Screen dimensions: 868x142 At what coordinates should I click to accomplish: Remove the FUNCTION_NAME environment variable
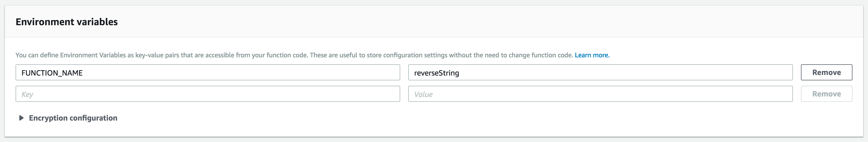click(x=826, y=72)
